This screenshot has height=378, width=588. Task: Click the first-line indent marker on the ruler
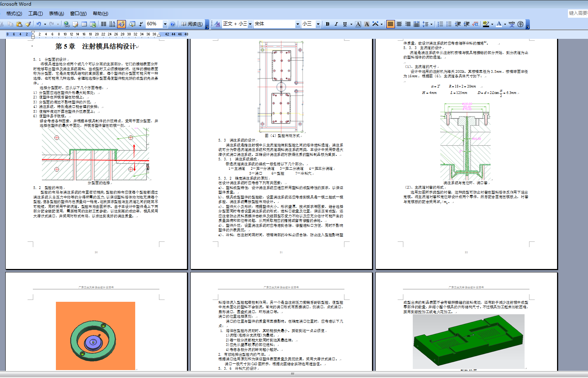point(33,32)
